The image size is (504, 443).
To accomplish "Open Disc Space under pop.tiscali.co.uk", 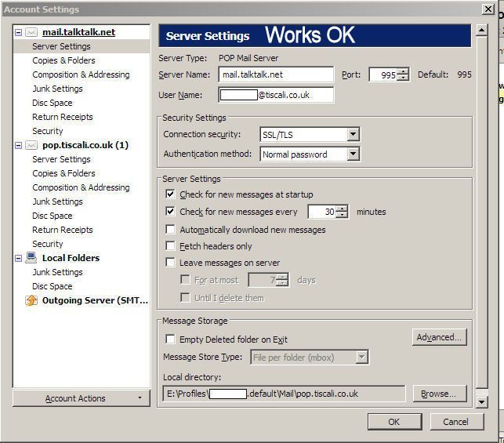I will pyautogui.click(x=52, y=216).
